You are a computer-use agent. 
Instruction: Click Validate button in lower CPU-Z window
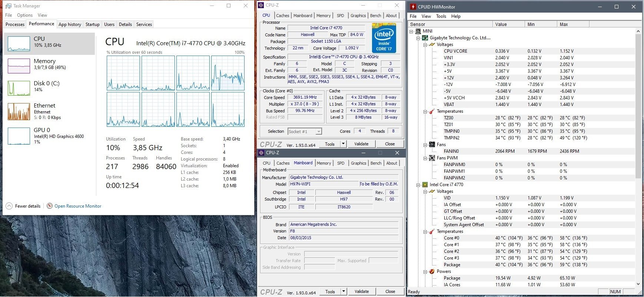coord(362,291)
